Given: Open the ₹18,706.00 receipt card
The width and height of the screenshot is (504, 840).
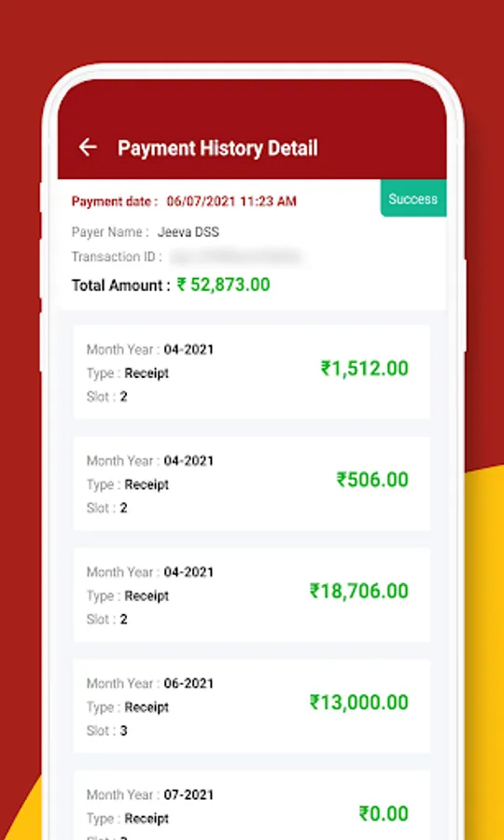Looking at the screenshot, I should pos(252,595).
